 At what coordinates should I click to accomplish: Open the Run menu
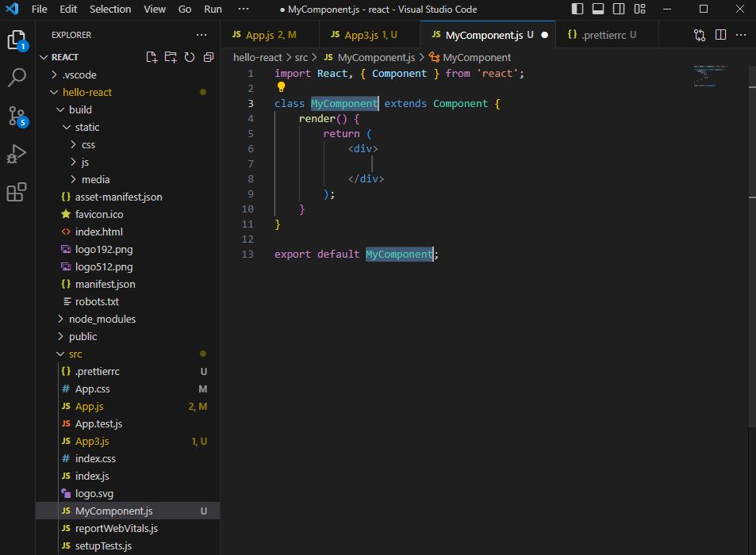tap(213, 10)
